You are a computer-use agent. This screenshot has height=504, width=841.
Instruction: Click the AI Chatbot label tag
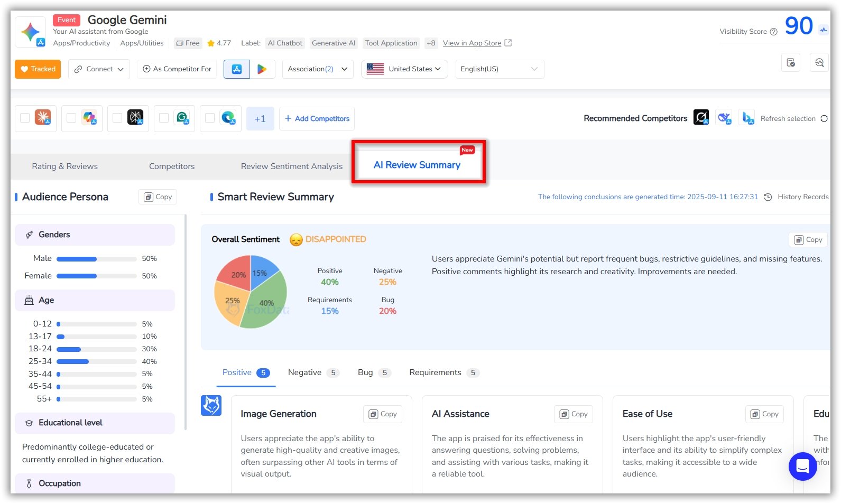(x=285, y=43)
